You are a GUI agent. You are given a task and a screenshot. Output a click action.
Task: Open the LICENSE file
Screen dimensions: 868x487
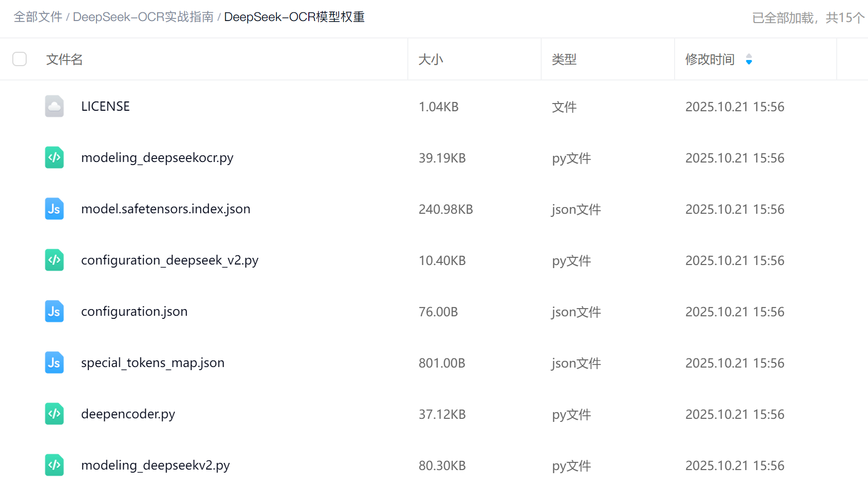[106, 107]
